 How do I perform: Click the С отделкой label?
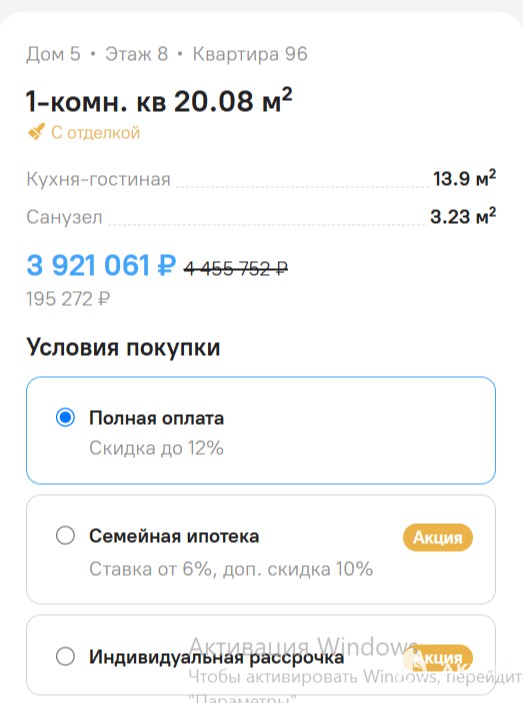(95, 133)
